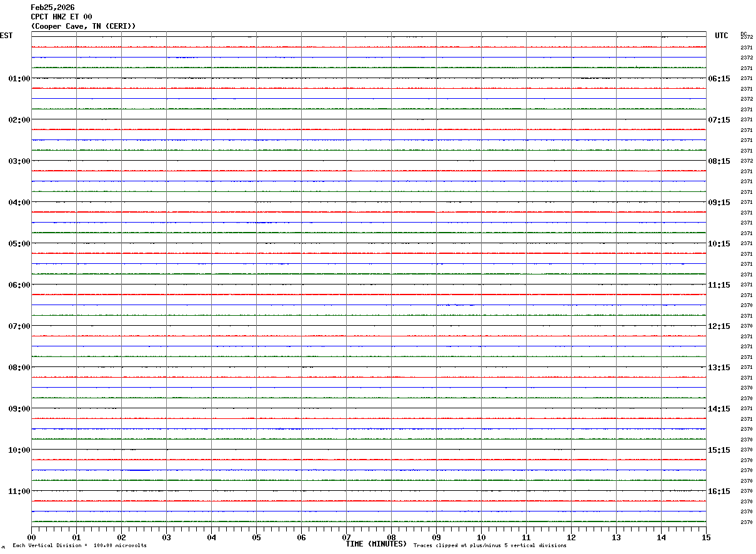Select the 10:00 EST row label
The height and width of the screenshot is (554, 756).
point(19,450)
